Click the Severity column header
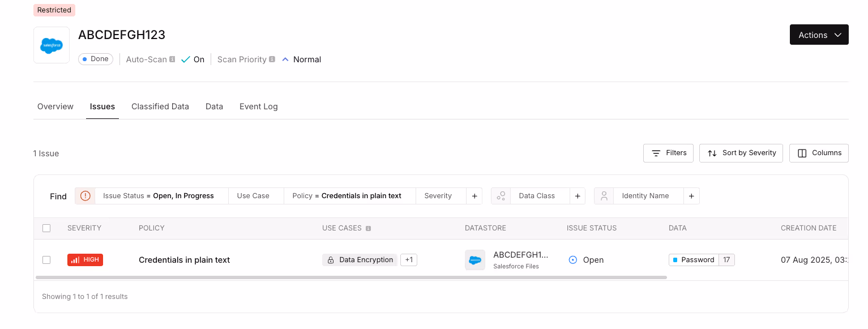 (84, 228)
